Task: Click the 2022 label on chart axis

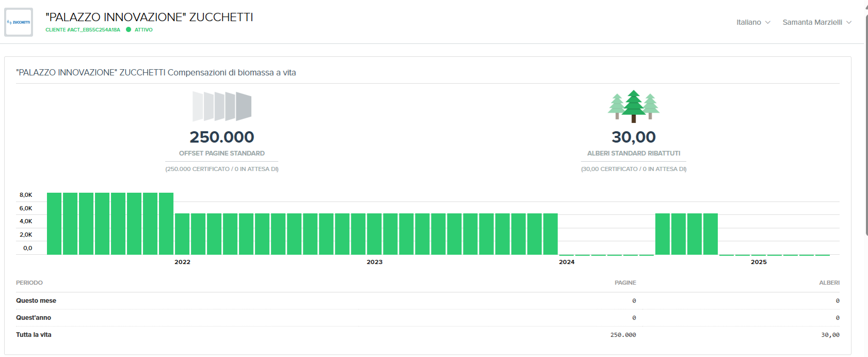Action: tap(182, 262)
